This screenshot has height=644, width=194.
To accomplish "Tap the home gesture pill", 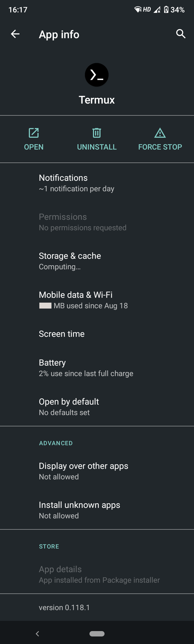I will 97,634.
